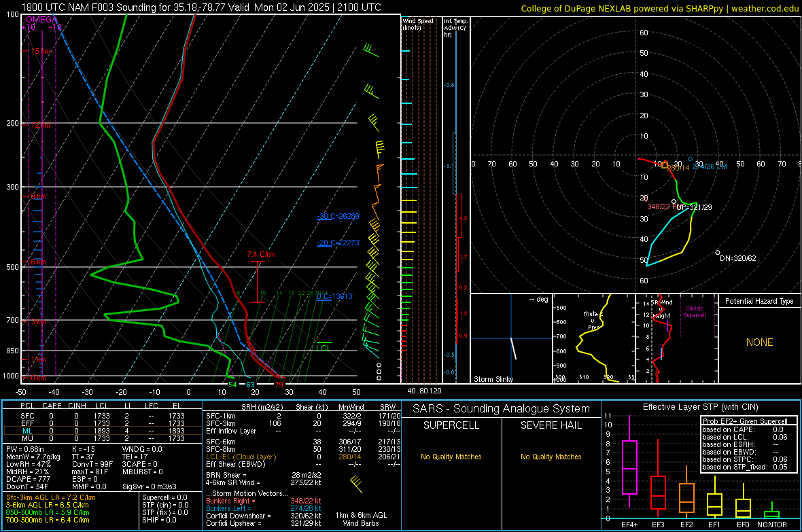Image resolution: width=802 pixels, height=532 pixels.
Task: Click the 'Storm Slinky' inset label
Action: click(x=493, y=379)
